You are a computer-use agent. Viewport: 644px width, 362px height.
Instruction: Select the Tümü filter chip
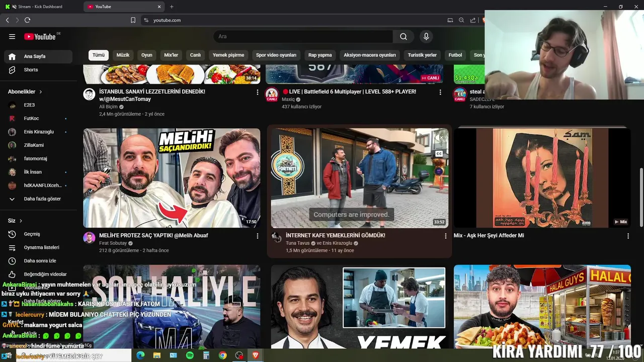99,55
